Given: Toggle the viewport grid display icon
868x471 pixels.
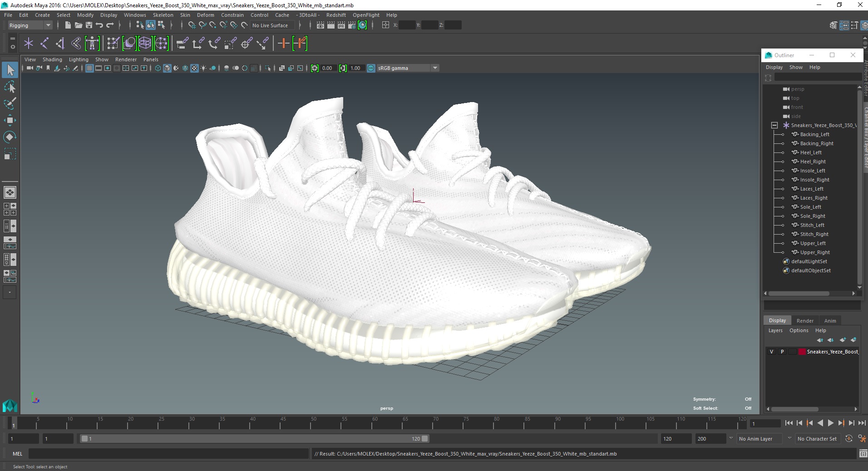Looking at the screenshot, I should click(x=89, y=68).
